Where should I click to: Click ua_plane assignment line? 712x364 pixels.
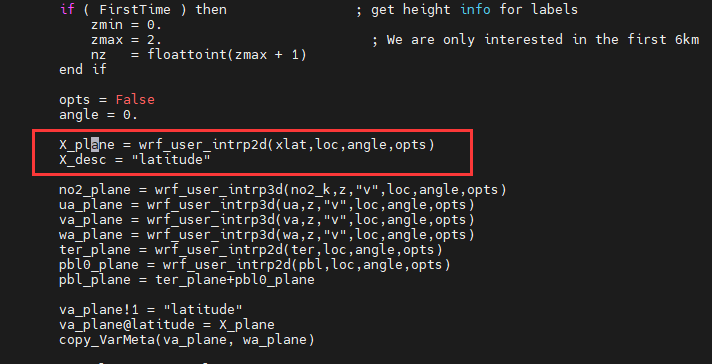pos(267,205)
